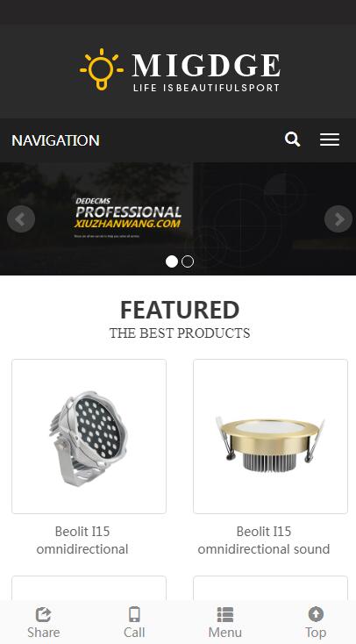Select the second carousel dot indicator
This screenshot has width=356, height=644.
tap(188, 261)
